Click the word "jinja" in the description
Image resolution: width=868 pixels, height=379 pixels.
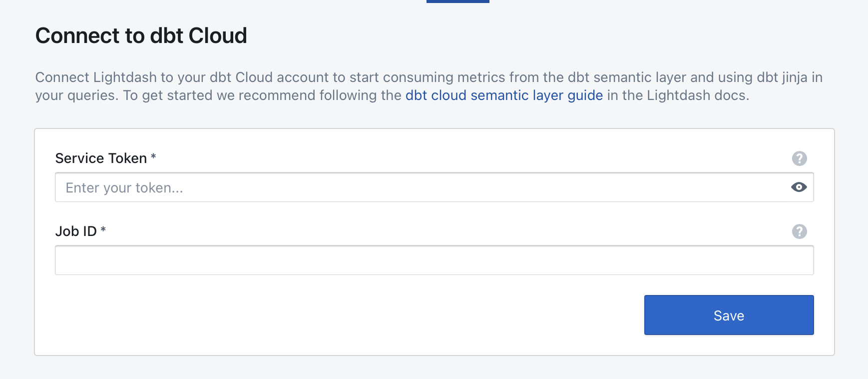795,77
